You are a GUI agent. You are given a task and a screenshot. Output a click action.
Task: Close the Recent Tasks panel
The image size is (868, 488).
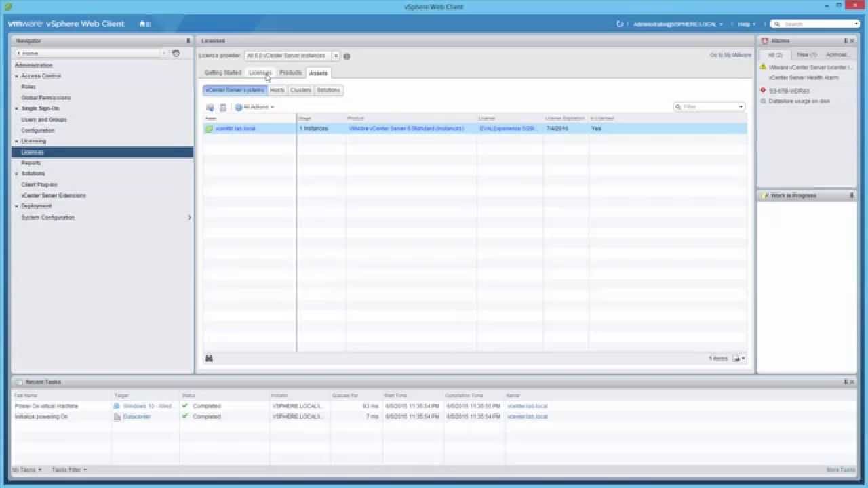click(x=852, y=382)
